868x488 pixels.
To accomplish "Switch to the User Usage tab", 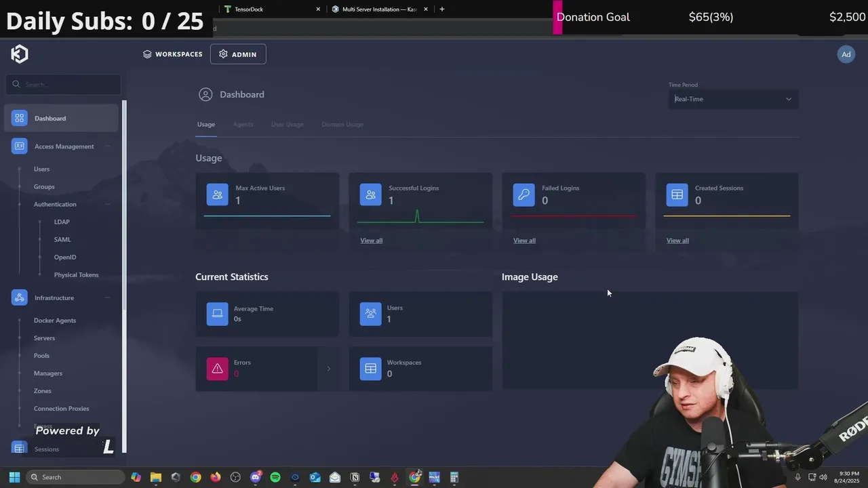I will (x=288, y=125).
